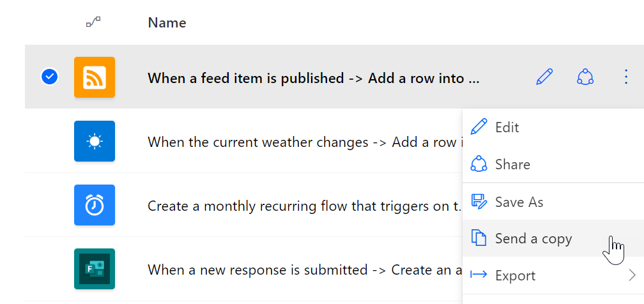This screenshot has height=304, width=644.
Task: Open the vertical three-dot more commands menu
Action: (x=625, y=77)
